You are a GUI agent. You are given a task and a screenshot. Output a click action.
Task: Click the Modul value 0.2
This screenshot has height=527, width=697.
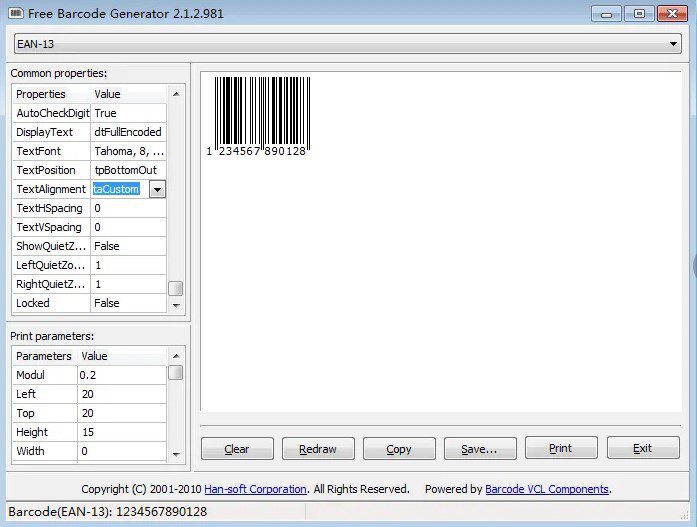pyautogui.click(x=122, y=375)
